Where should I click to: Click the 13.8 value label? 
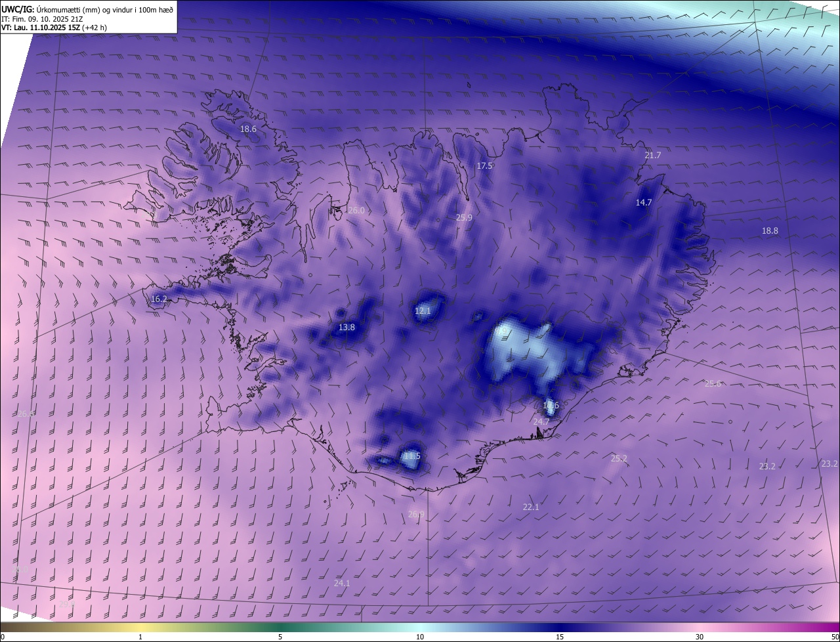click(x=346, y=328)
